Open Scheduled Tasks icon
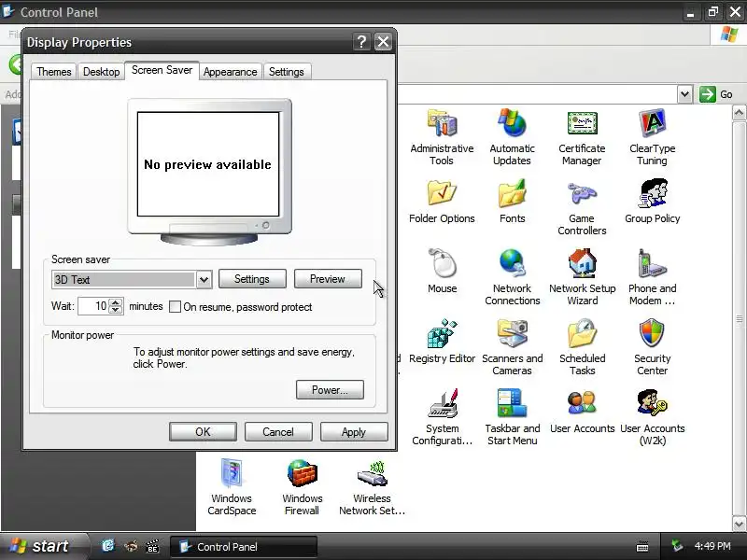 (582, 333)
